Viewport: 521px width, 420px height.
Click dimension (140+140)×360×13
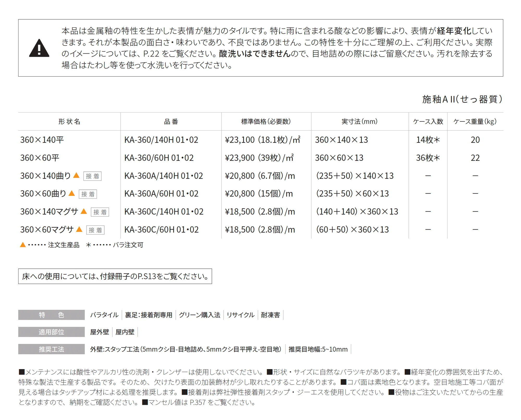[x=357, y=212]
